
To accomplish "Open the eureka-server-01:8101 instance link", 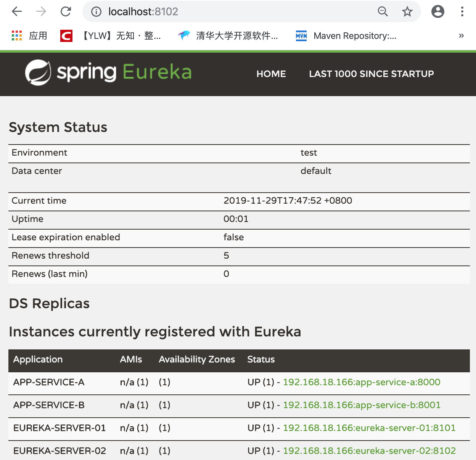I will (369, 428).
